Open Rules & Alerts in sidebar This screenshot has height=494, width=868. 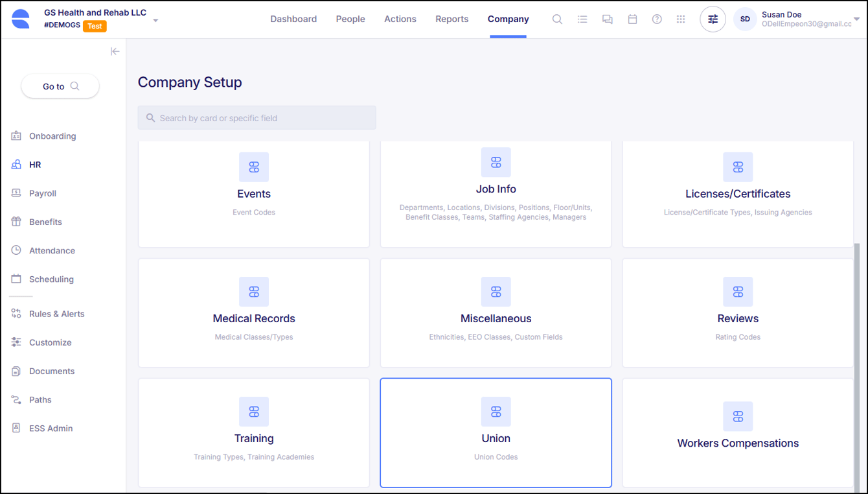coord(56,314)
